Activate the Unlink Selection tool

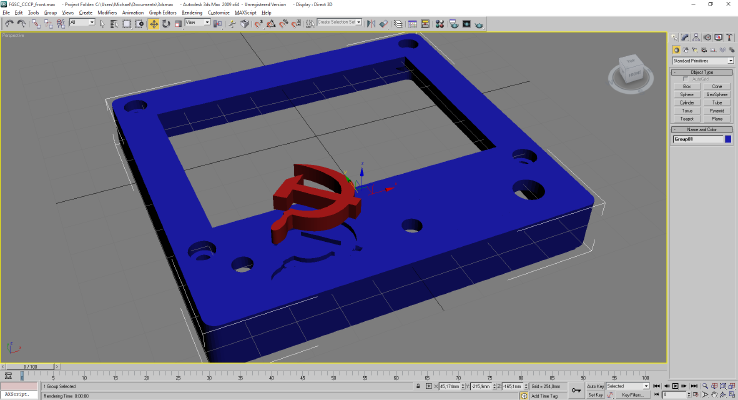(x=48, y=24)
